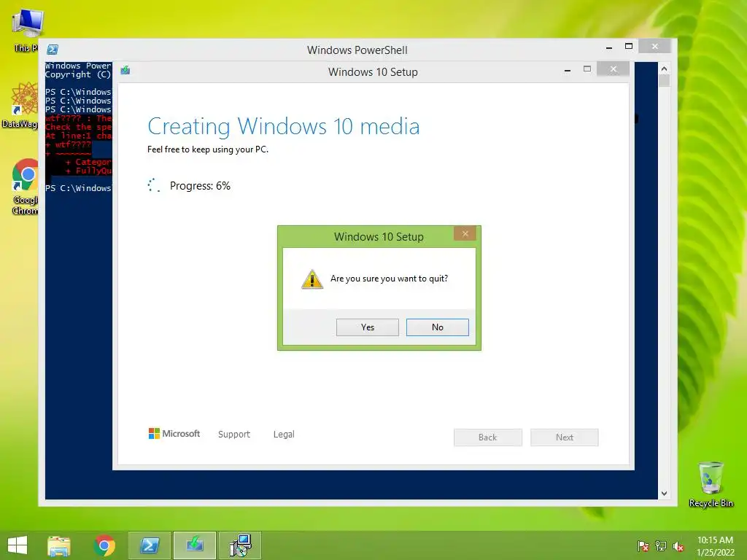Close the Windows PowerShell window

coord(655,46)
